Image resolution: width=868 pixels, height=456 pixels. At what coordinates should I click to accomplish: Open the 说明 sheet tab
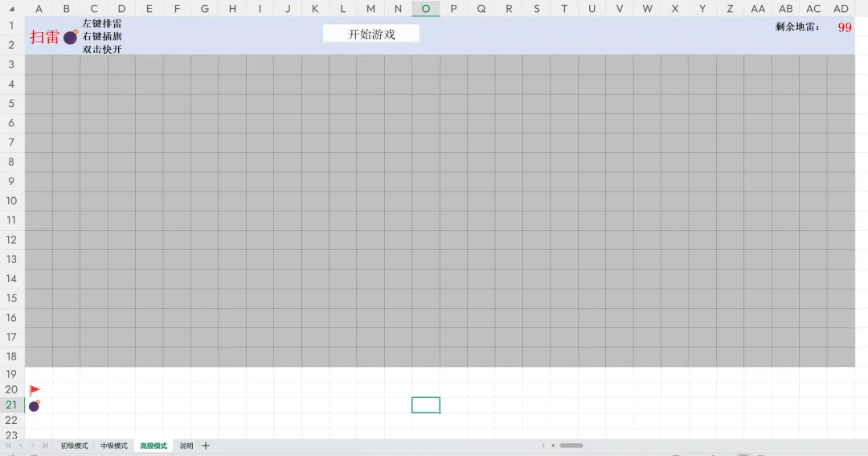[186, 446]
